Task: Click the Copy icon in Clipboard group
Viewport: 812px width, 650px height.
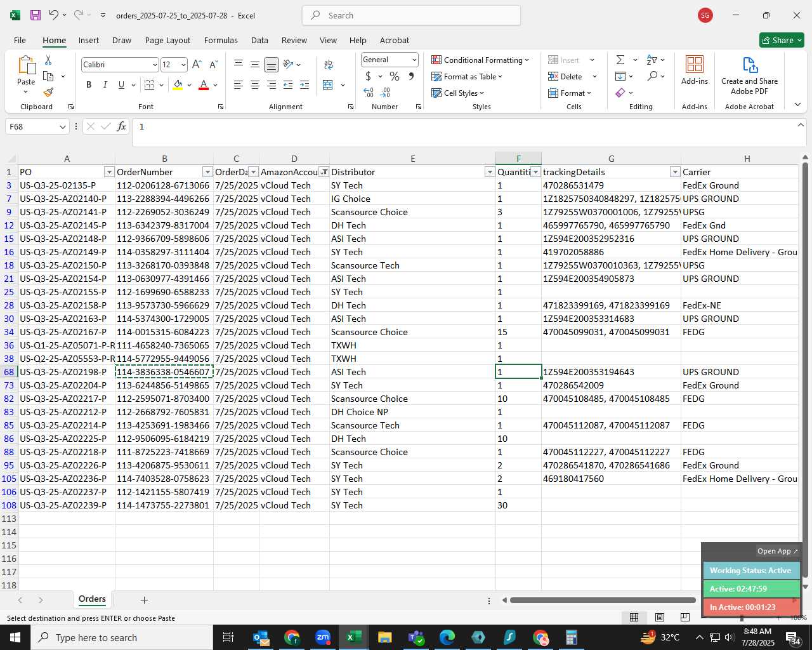Action: coord(48,76)
